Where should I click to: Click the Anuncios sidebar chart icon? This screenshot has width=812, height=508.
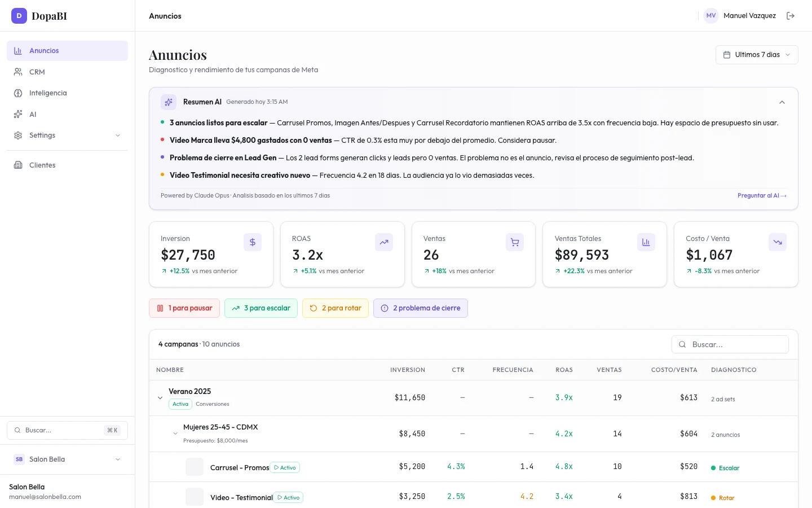18,51
